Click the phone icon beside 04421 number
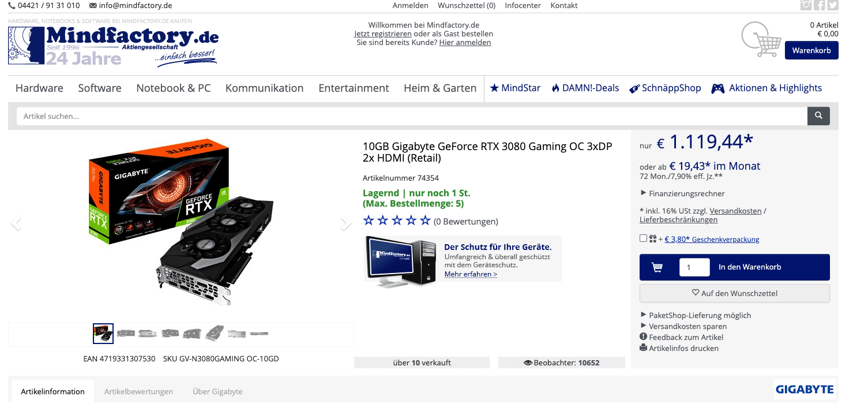 (12, 6)
